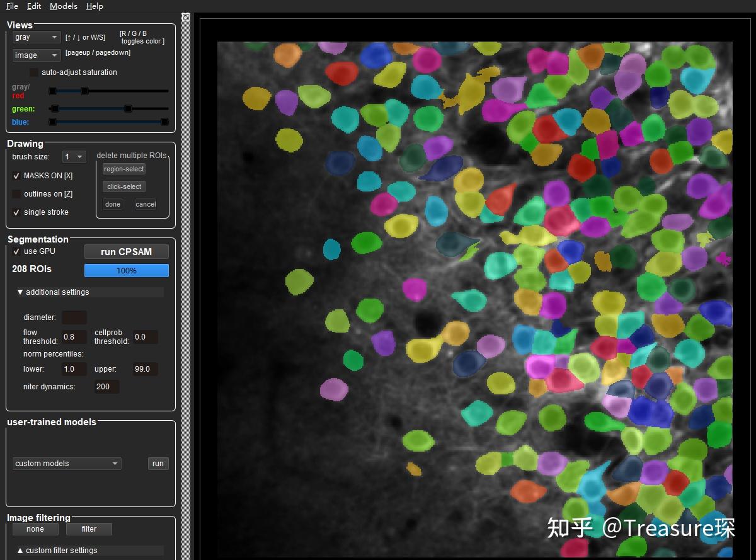
Task: Click the run CPSAM button
Action: [127, 252]
